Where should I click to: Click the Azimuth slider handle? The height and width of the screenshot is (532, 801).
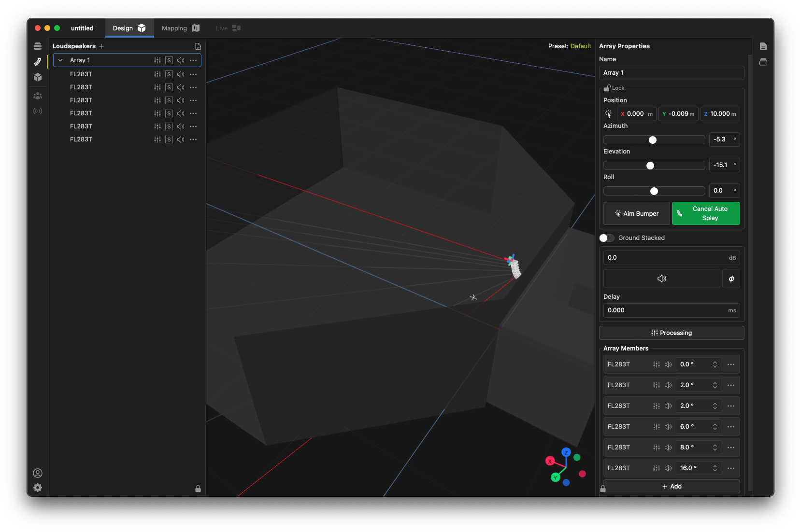tap(653, 140)
